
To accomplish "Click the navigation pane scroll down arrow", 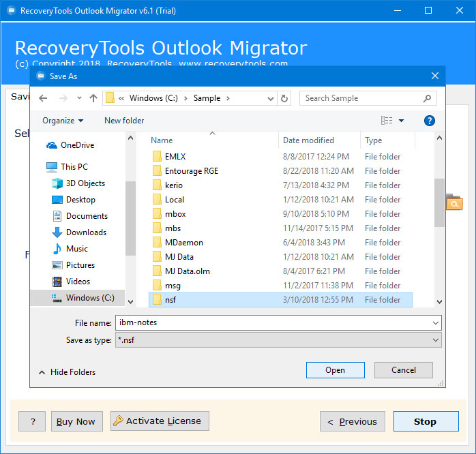I will (x=130, y=302).
